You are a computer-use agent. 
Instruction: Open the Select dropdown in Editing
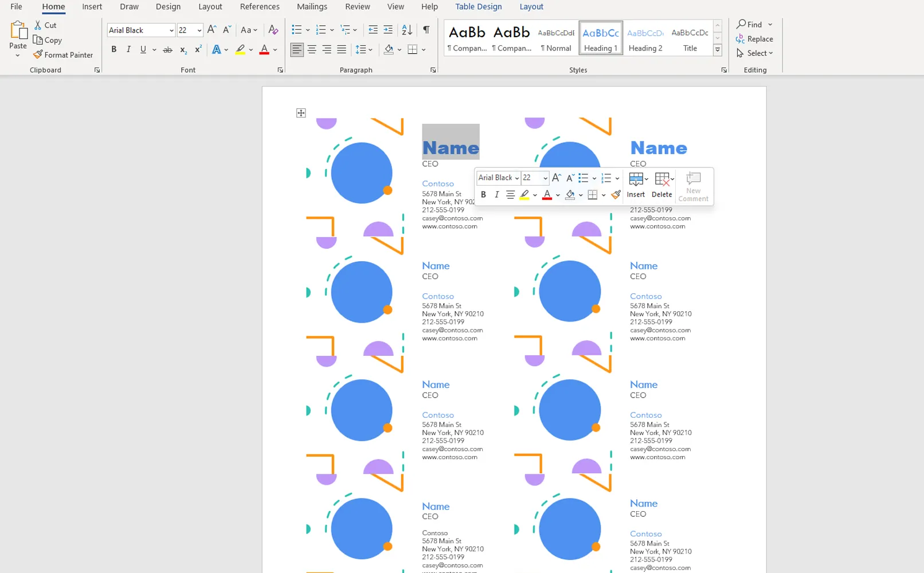(754, 53)
